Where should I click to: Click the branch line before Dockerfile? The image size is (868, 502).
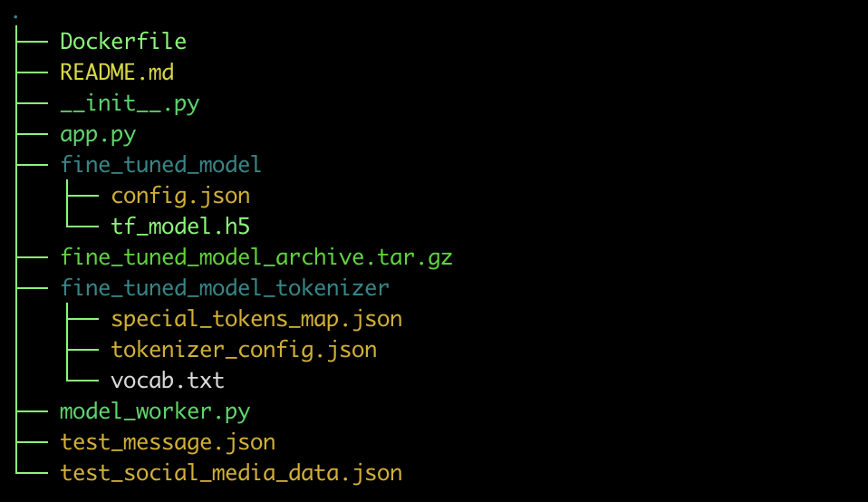[x=32, y=42]
